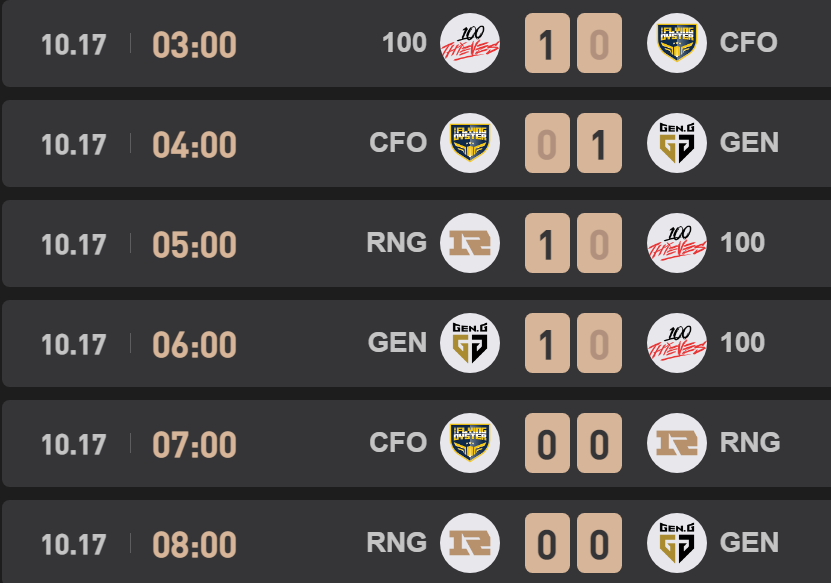Click the RNG logo in the 05:00 match

point(470,243)
